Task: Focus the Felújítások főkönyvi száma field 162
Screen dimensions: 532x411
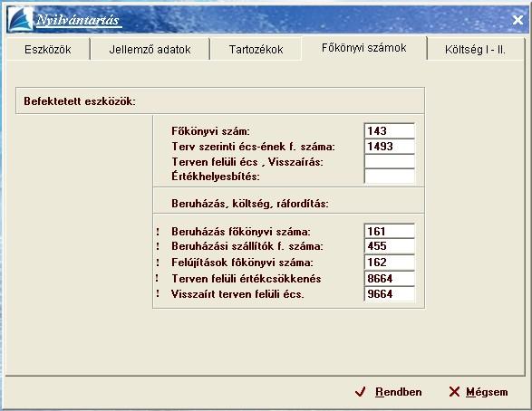Action: [x=389, y=263]
